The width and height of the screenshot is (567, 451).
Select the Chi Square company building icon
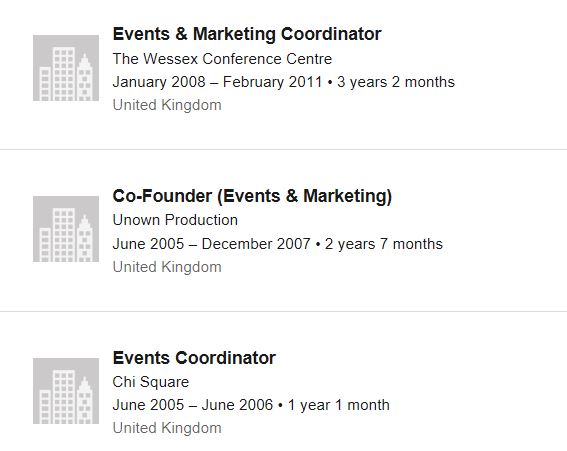pos(66,391)
